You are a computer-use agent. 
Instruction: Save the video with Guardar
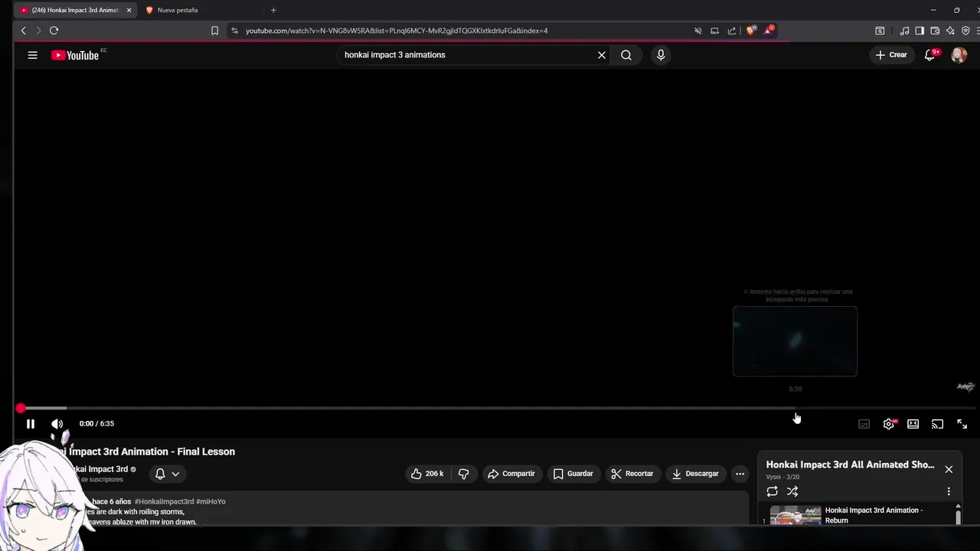573,474
